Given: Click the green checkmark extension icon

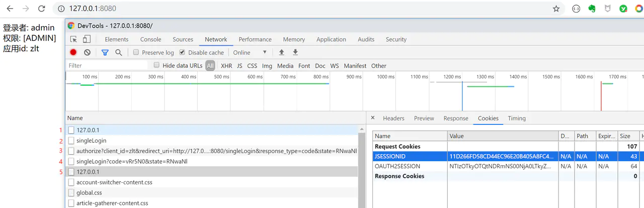Looking at the screenshot, I should point(623,9).
